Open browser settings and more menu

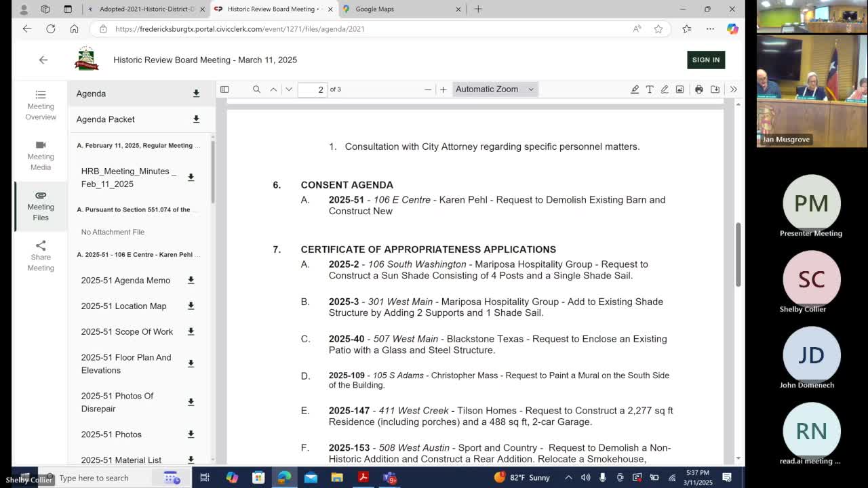(x=710, y=28)
